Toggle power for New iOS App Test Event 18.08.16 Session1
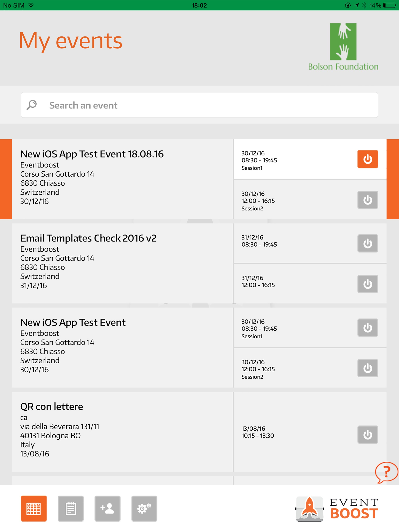This screenshot has width=399, height=532. (x=367, y=159)
